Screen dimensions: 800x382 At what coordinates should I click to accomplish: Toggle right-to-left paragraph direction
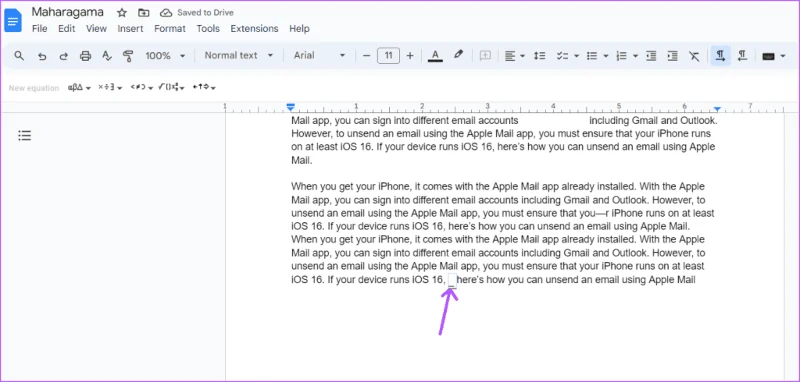click(x=742, y=56)
